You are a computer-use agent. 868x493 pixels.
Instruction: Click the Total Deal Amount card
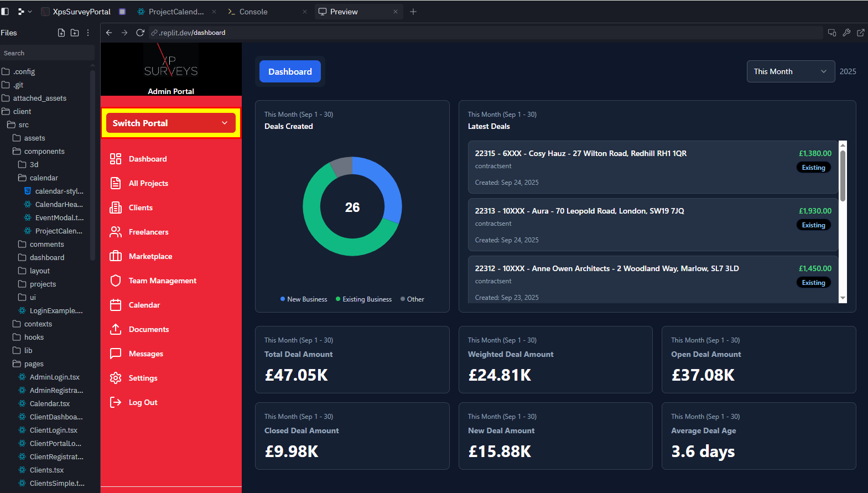(352, 360)
